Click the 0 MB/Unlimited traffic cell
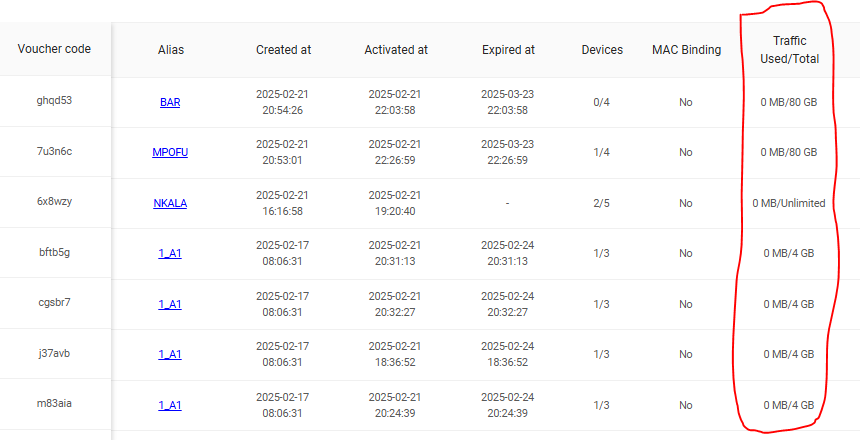 (x=789, y=204)
